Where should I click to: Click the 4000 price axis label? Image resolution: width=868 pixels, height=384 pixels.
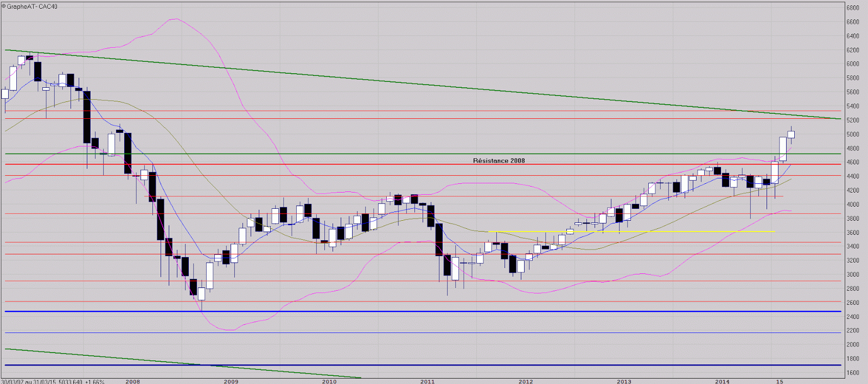click(x=853, y=204)
